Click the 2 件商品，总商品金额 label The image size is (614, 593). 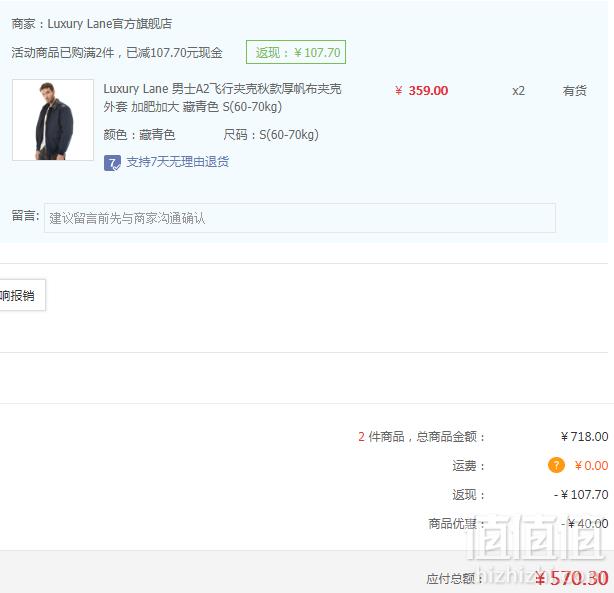[421, 436]
